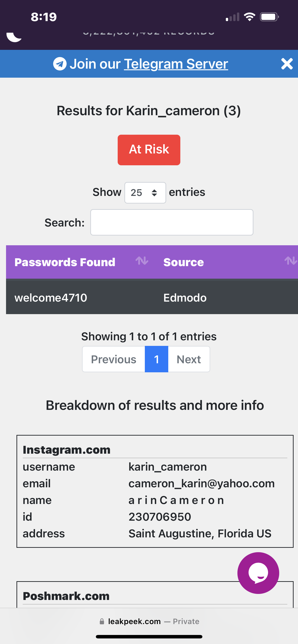
Task: Click the Edmodo source cell
Action: coord(185,297)
